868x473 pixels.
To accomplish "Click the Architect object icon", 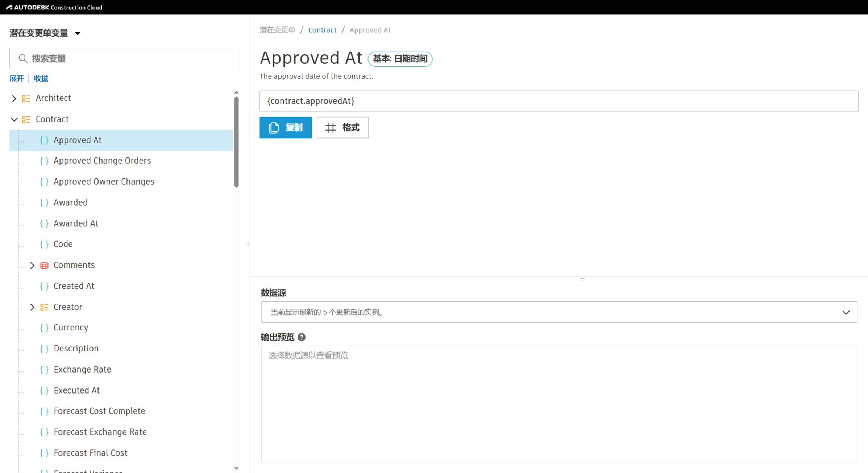I will pyautogui.click(x=26, y=99).
